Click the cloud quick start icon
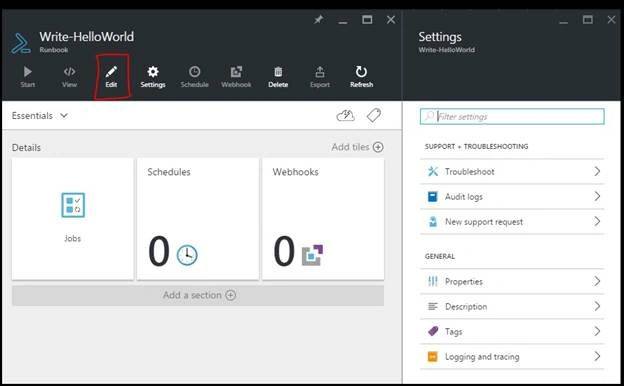Screen dimensions: 624x386 click(345, 116)
